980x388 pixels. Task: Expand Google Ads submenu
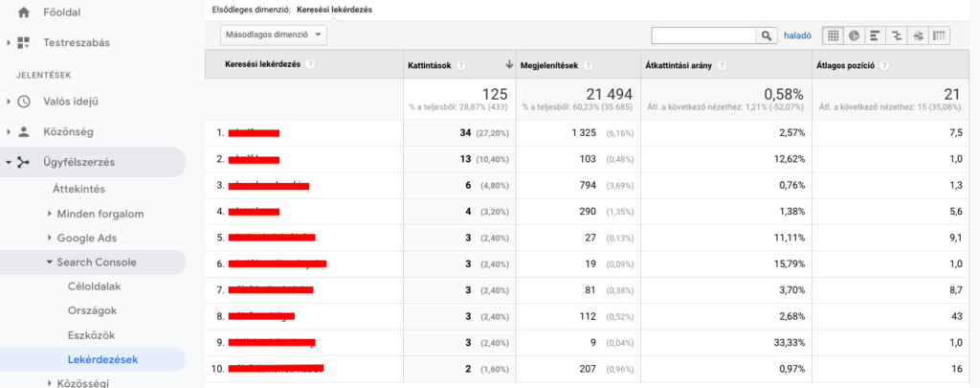(50, 238)
